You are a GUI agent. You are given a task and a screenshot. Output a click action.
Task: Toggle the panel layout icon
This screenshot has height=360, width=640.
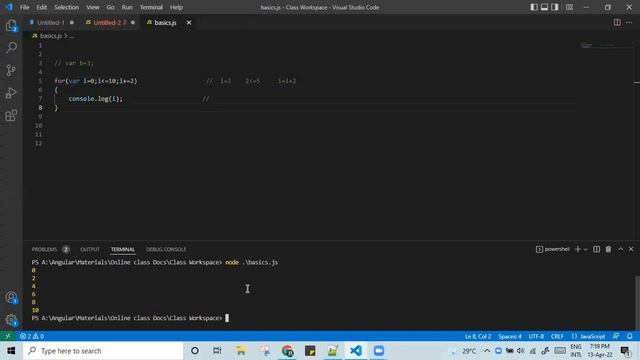pos(544,7)
